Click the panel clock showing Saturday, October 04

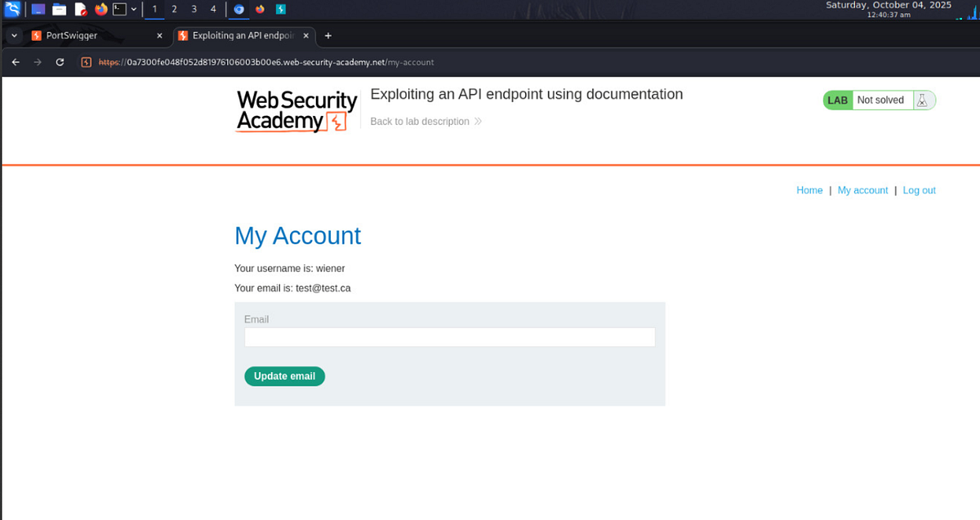(889, 9)
